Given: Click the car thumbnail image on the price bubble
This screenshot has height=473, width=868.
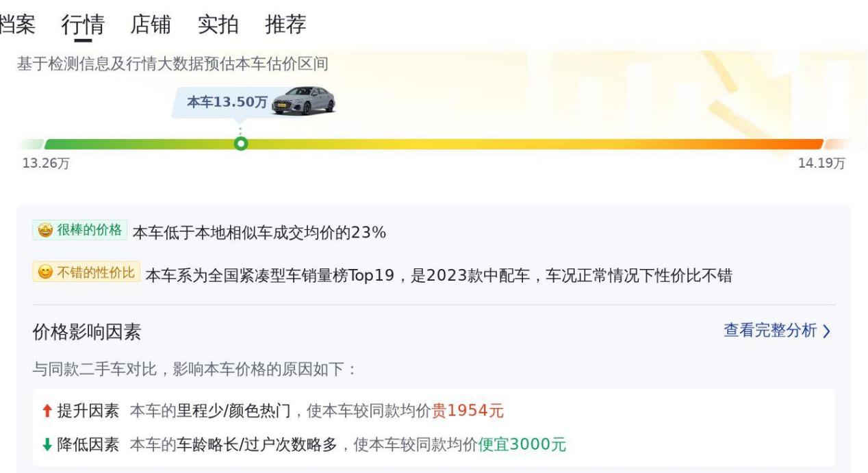Looking at the screenshot, I should (x=304, y=101).
